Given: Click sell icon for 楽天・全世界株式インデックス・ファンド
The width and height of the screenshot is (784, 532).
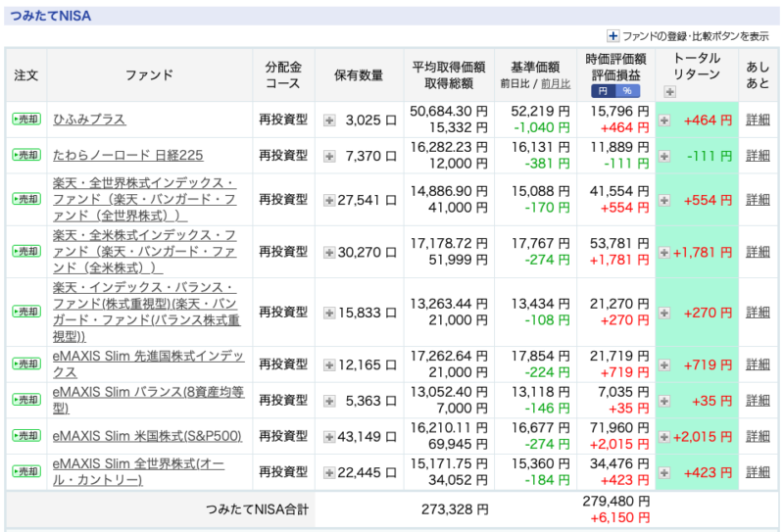Looking at the screenshot, I should (x=25, y=199).
